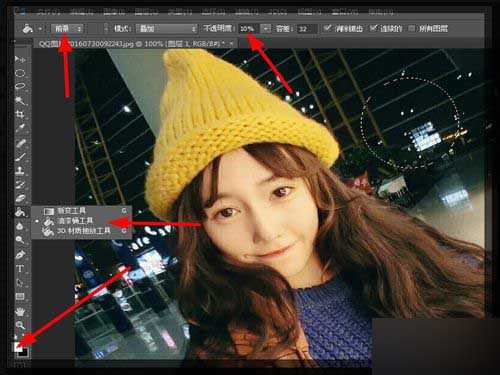Select the Dodge tool
Screen dimensions: 500x375
coord(20,240)
